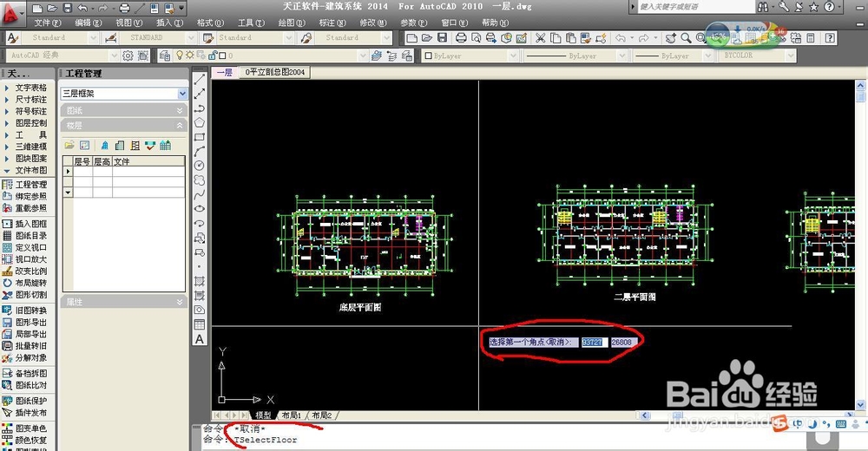
Task: Click the open folder icon in floor panel
Action: (69, 145)
